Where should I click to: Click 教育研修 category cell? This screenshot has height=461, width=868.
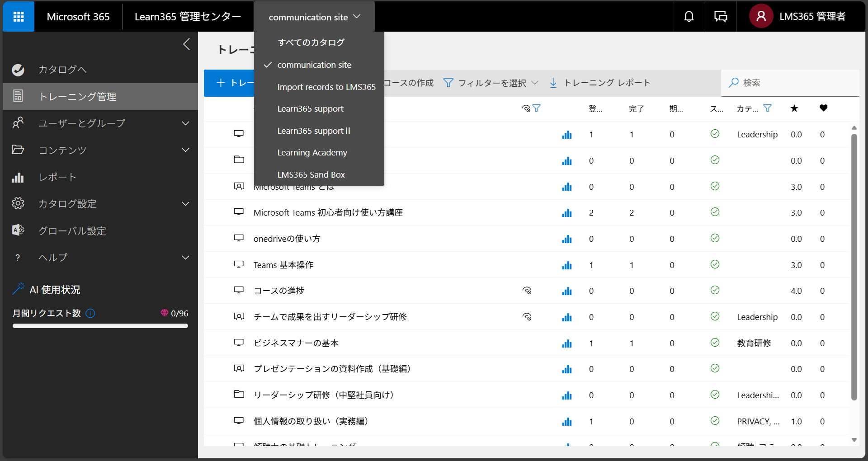754,343
